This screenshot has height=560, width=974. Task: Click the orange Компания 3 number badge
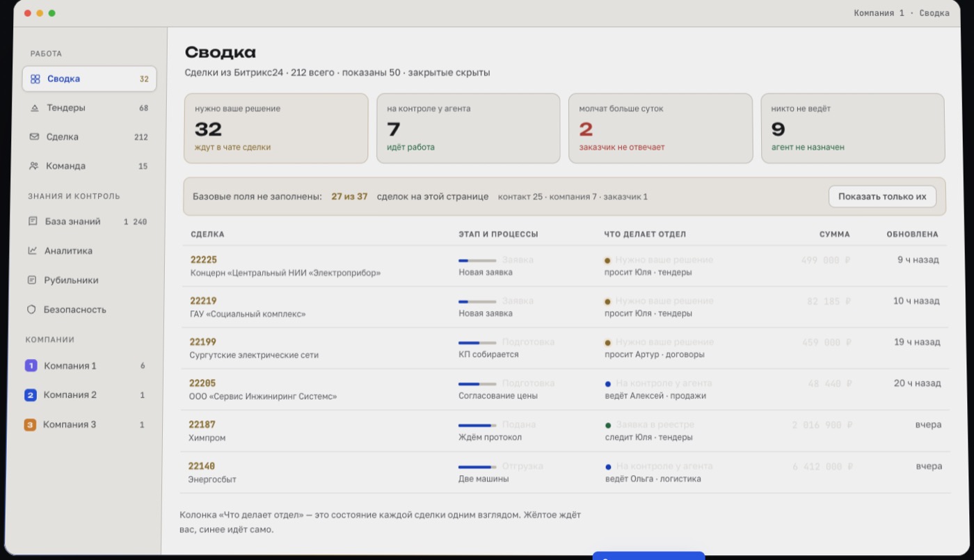30,424
